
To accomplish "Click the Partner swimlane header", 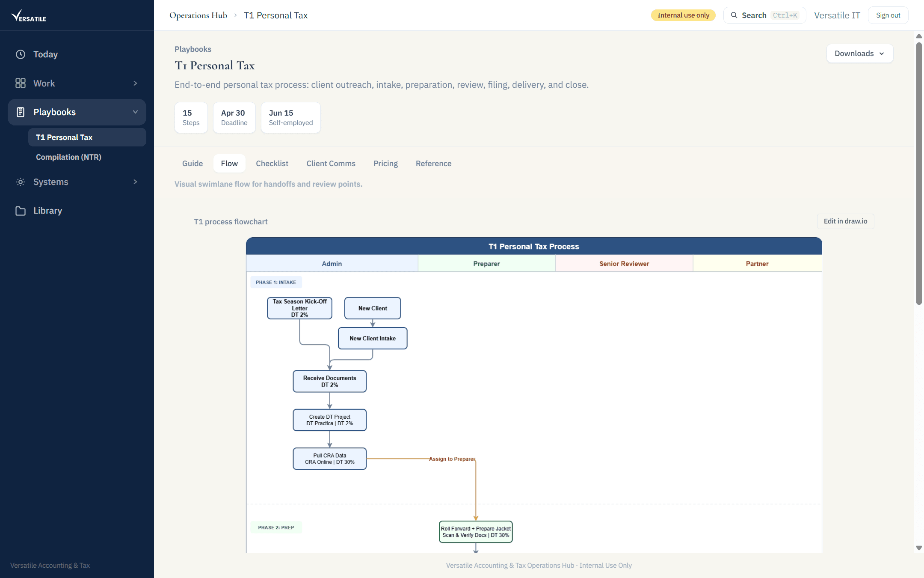I will pos(757,264).
